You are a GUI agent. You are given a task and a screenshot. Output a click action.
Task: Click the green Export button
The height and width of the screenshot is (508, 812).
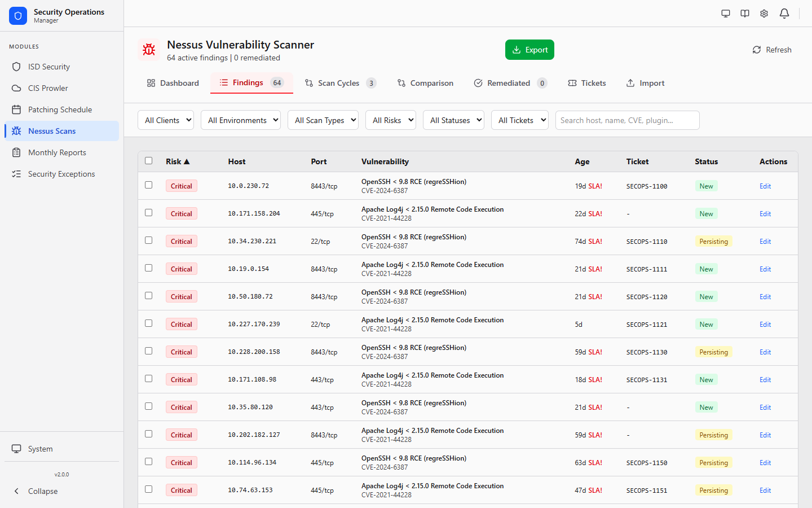529,50
